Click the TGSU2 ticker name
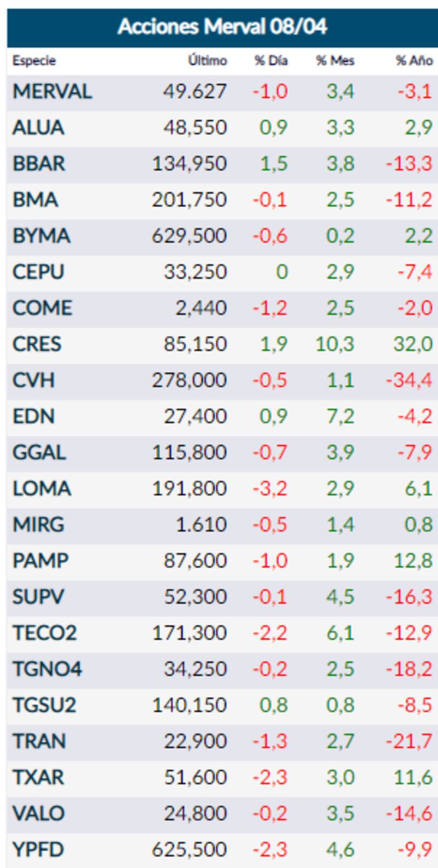This screenshot has height=868, width=438. [x=44, y=705]
